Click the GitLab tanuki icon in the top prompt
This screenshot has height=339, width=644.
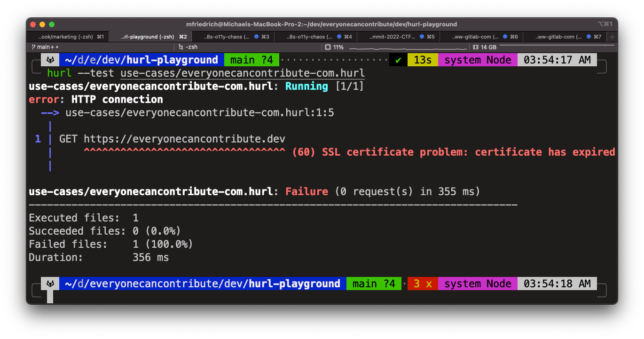tap(51, 60)
